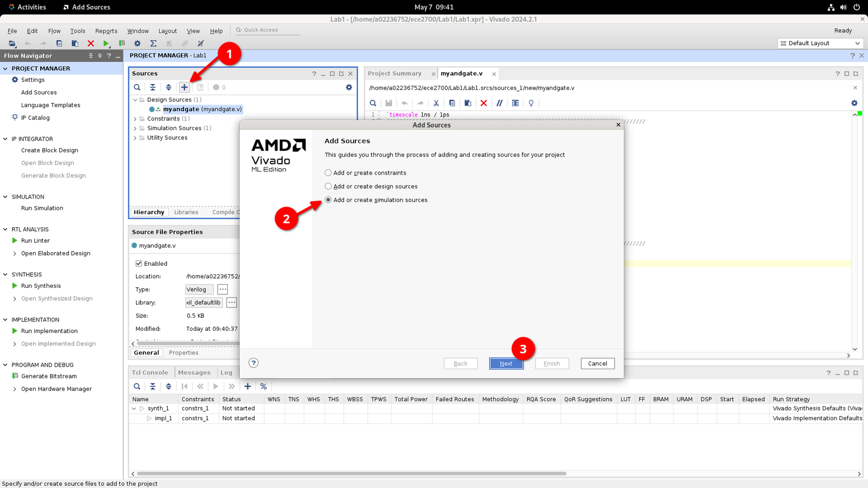This screenshot has width=868, height=488.
Task: Click the Sigma report icon in main toolbar
Action: point(153,43)
